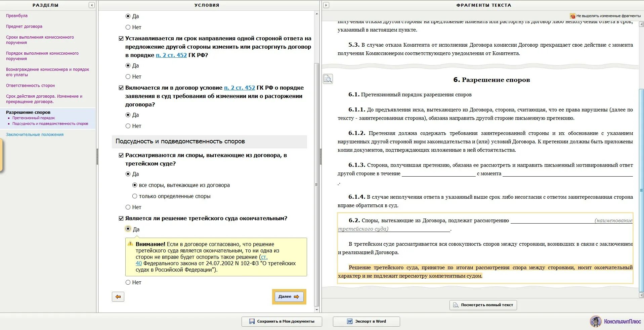This screenshot has width=644, height=330.
Task: Toggle Не выделять измененные фрагменты
Action: (605, 16)
